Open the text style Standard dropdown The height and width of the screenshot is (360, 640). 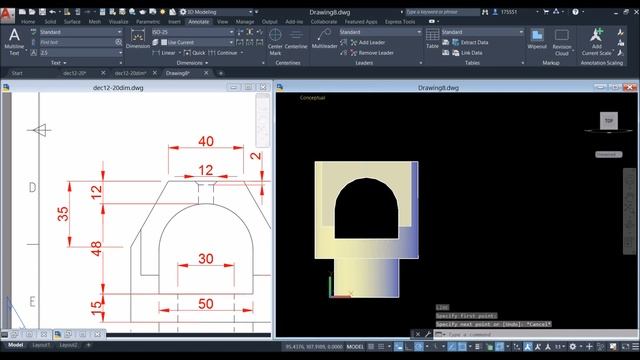point(80,32)
